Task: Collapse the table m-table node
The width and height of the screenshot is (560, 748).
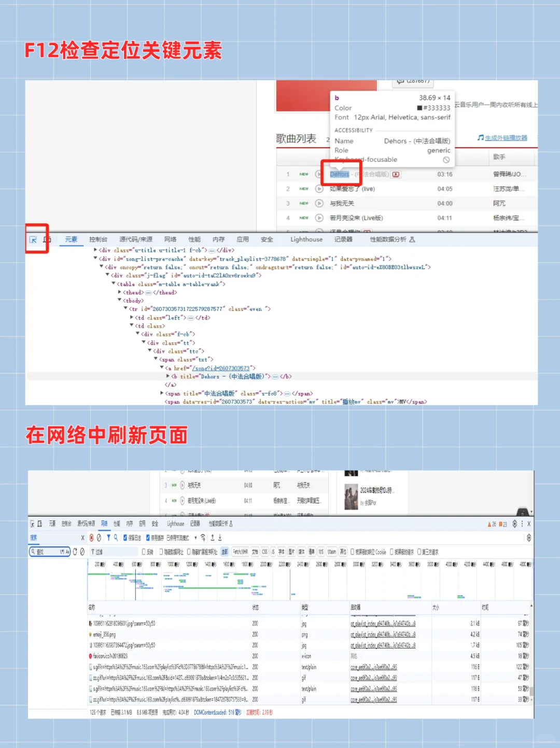Action: coord(114,284)
